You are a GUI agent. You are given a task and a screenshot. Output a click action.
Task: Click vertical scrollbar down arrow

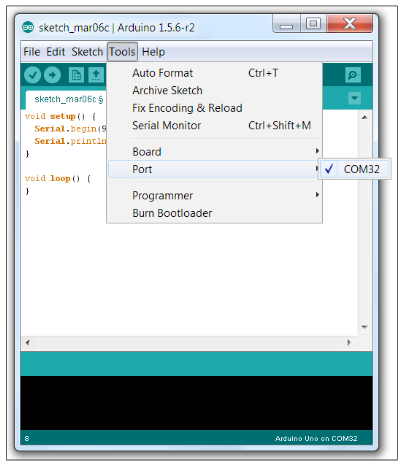coord(365,327)
